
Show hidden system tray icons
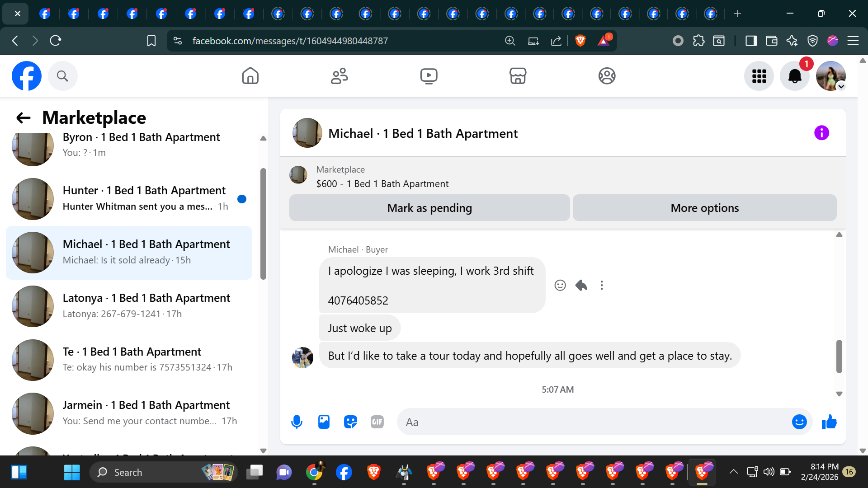[x=733, y=472]
